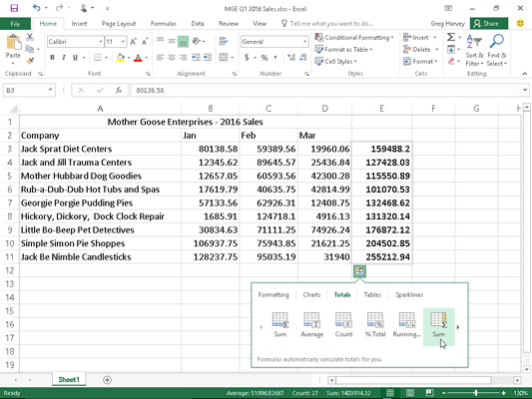Toggle Italic formatting
The image size is (532, 399).
click(x=64, y=58)
